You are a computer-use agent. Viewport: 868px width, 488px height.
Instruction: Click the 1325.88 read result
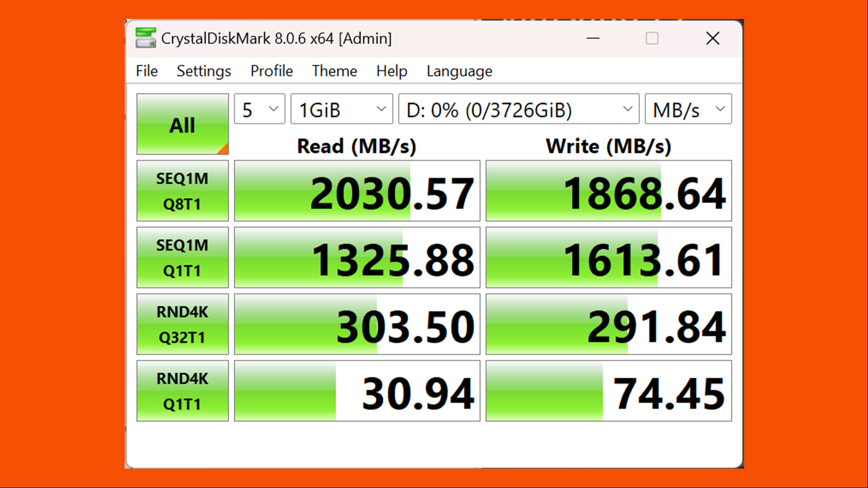click(357, 258)
